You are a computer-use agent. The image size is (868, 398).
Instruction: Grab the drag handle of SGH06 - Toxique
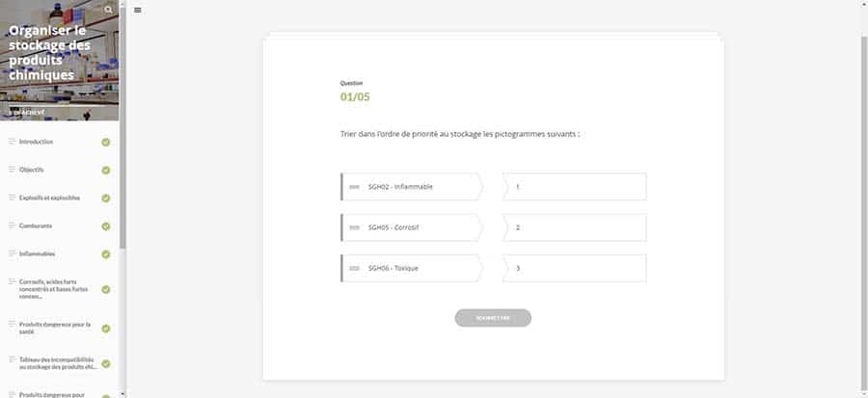pos(354,268)
